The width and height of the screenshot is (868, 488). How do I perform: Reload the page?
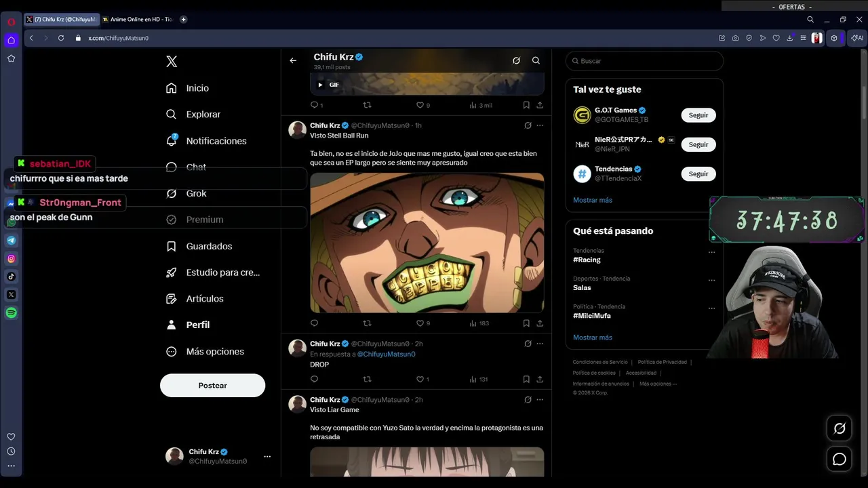[61, 38]
